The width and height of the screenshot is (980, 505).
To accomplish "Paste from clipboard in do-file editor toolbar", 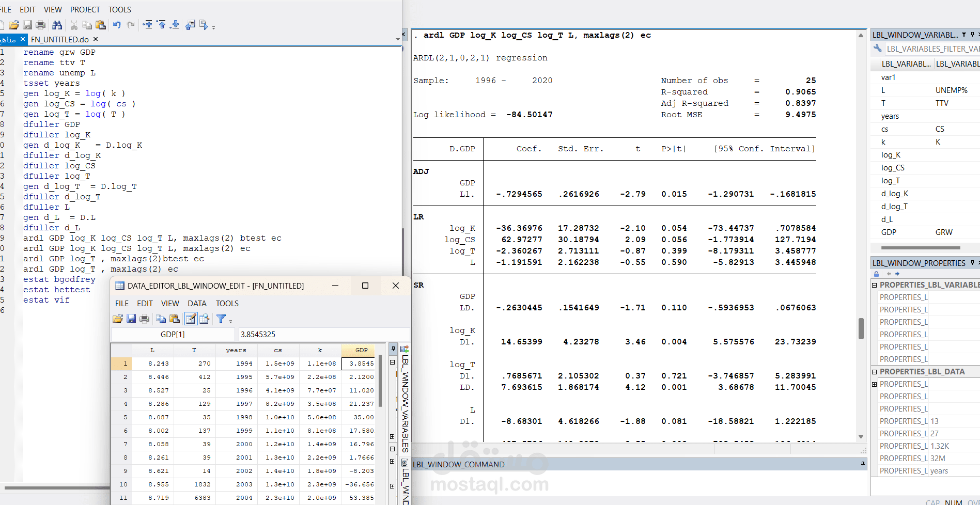I will pyautogui.click(x=101, y=25).
